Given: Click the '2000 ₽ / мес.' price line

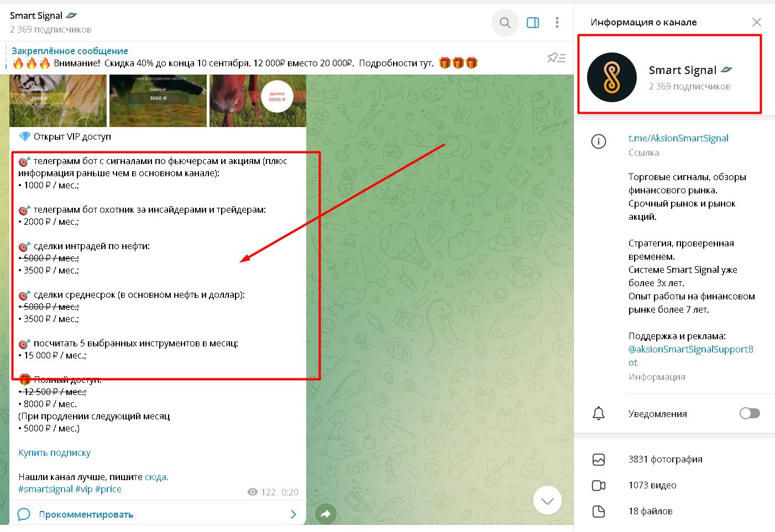Looking at the screenshot, I should (49, 222).
